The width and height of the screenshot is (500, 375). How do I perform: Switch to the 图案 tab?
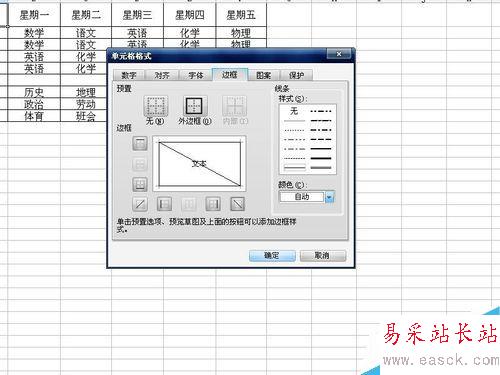(x=263, y=75)
